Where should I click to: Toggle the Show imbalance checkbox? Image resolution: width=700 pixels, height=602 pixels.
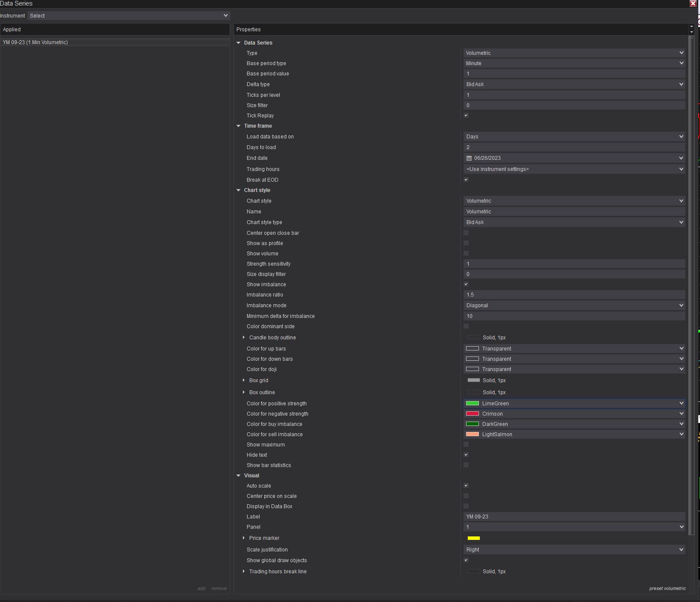click(466, 284)
